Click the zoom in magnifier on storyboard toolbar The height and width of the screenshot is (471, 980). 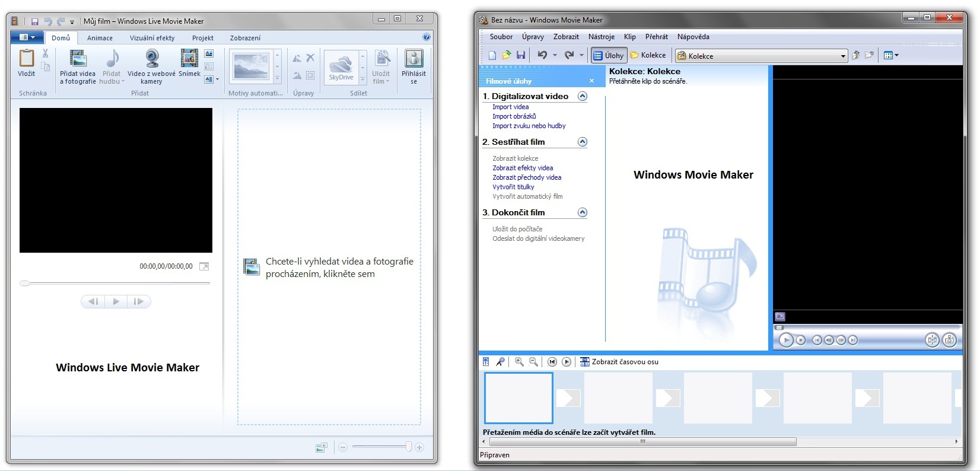click(x=519, y=362)
